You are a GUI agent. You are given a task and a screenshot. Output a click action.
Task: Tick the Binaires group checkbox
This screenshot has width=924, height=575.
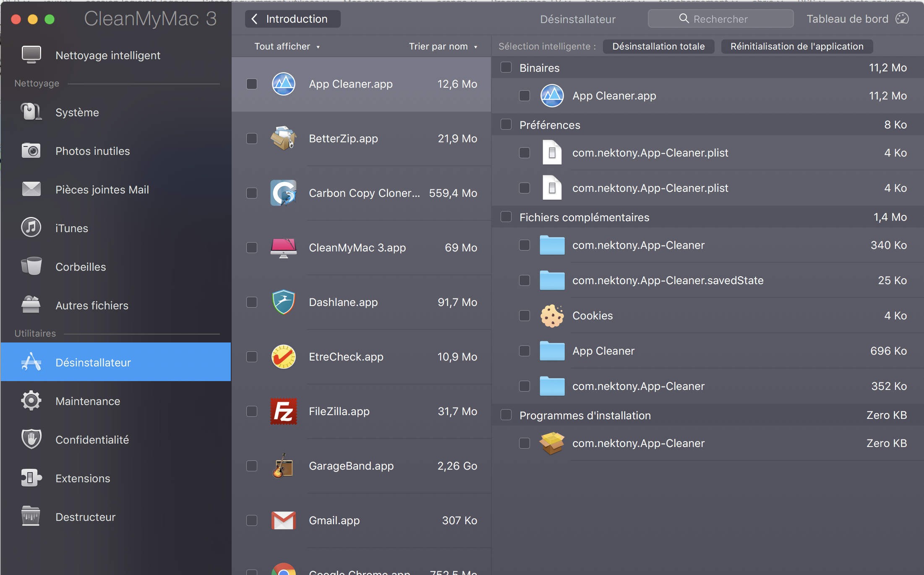(x=506, y=68)
